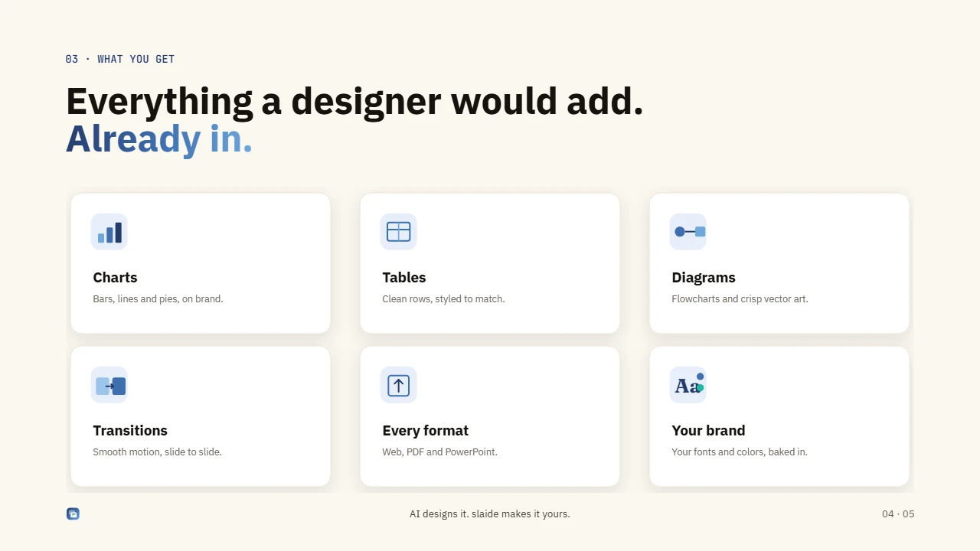980x551 pixels.
Task: Click 'Clean rows, styled to match.' text
Action: point(443,298)
